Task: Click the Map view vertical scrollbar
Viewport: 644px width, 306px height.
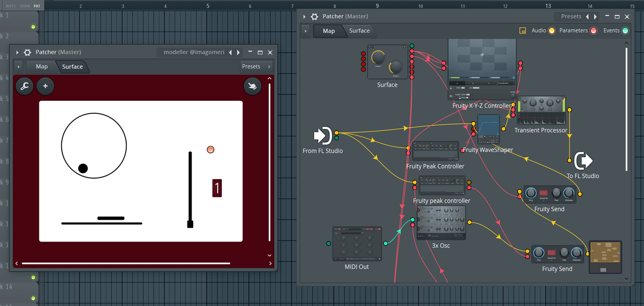Action: coord(626,109)
